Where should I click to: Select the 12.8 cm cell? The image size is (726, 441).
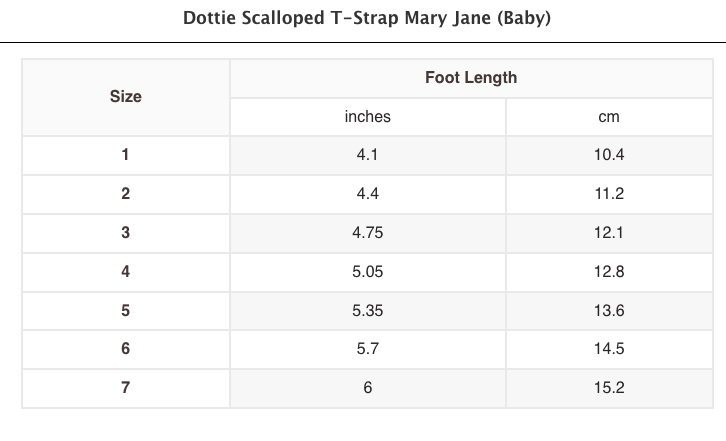(608, 271)
